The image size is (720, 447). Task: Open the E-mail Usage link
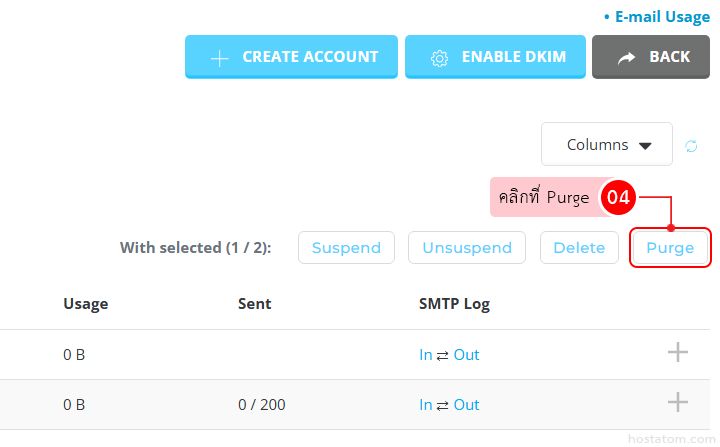pyautogui.click(x=660, y=17)
